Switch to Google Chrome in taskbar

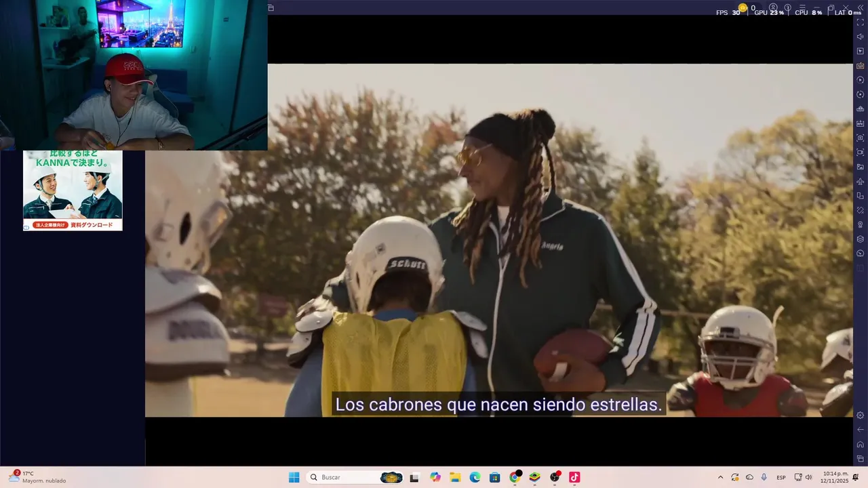515,477
